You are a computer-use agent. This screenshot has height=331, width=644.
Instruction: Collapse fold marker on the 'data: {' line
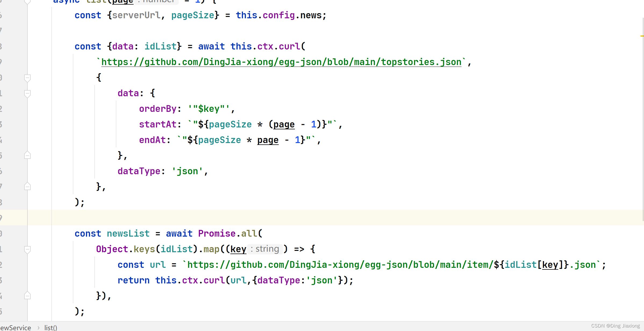27,94
